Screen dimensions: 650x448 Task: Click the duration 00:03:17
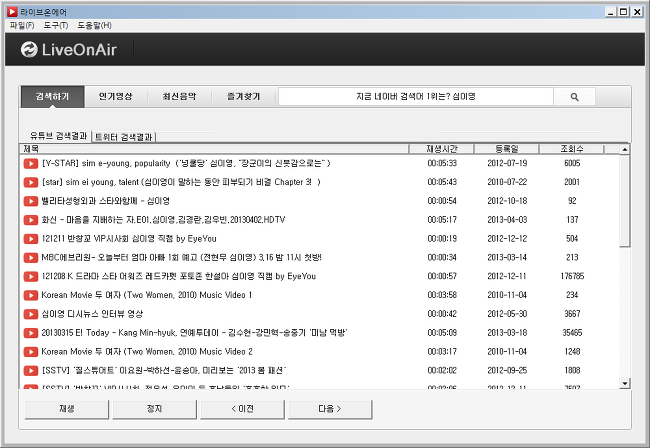(442, 352)
